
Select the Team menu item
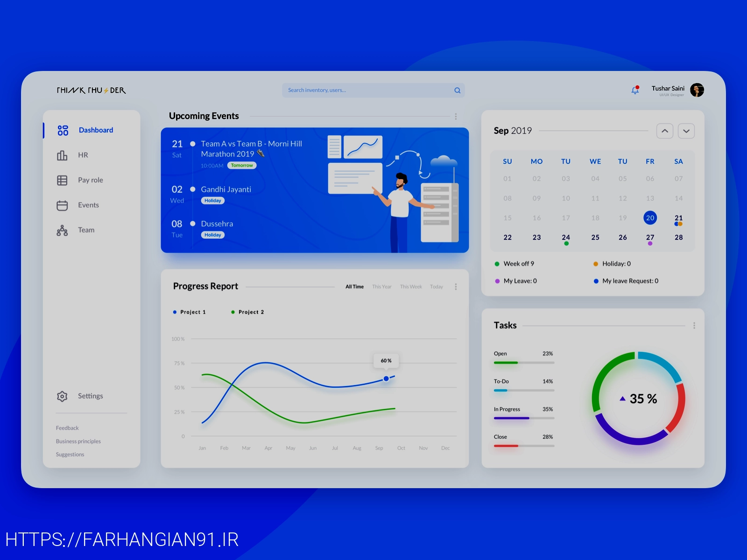click(x=86, y=230)
